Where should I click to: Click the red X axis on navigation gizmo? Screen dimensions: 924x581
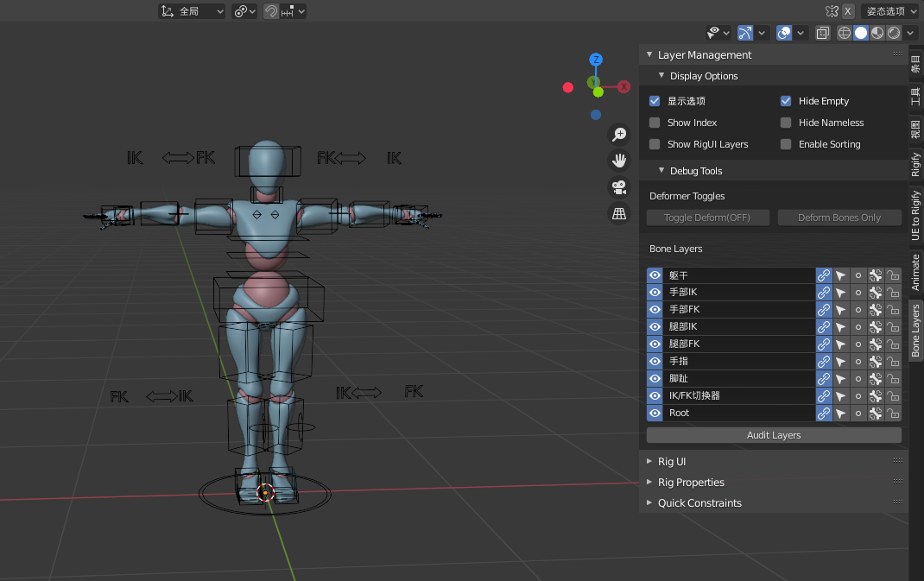pyautogui.click(x=623, y=86)
